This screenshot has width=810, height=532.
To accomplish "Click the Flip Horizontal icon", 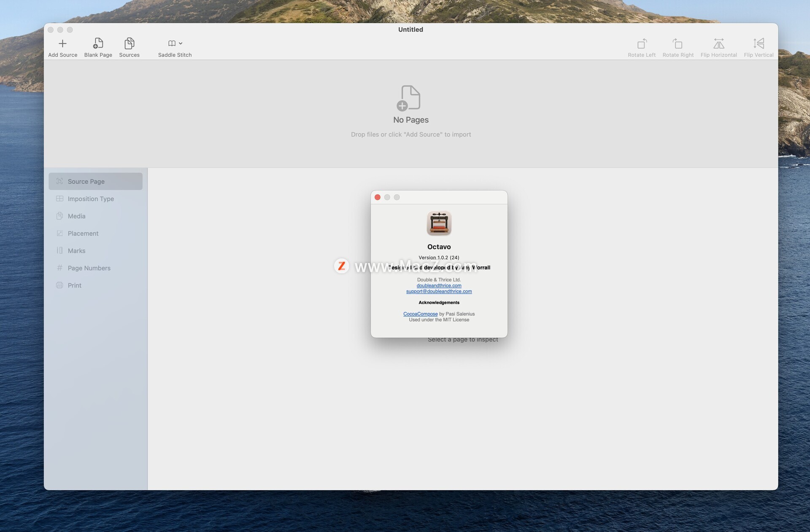I will [718, 43].
